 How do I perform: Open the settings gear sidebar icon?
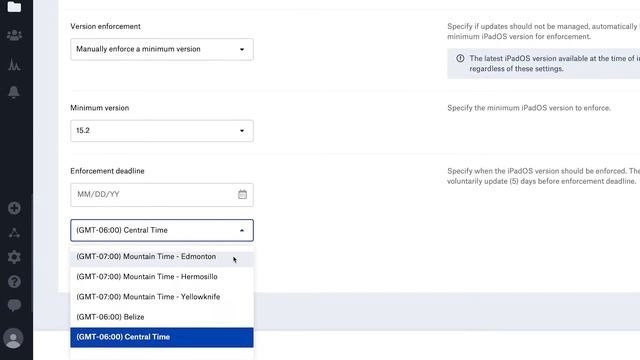[14, 257]
